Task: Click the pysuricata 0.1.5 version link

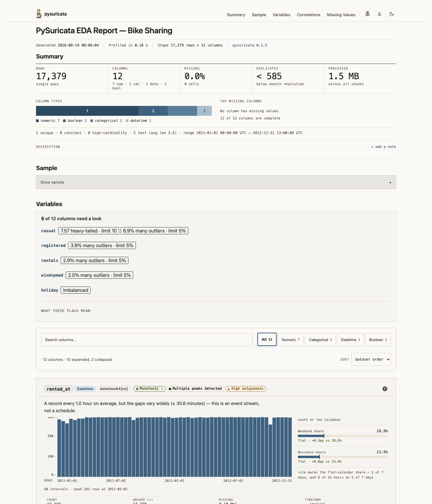Action: pyautogui.click(x=250, y=45)
